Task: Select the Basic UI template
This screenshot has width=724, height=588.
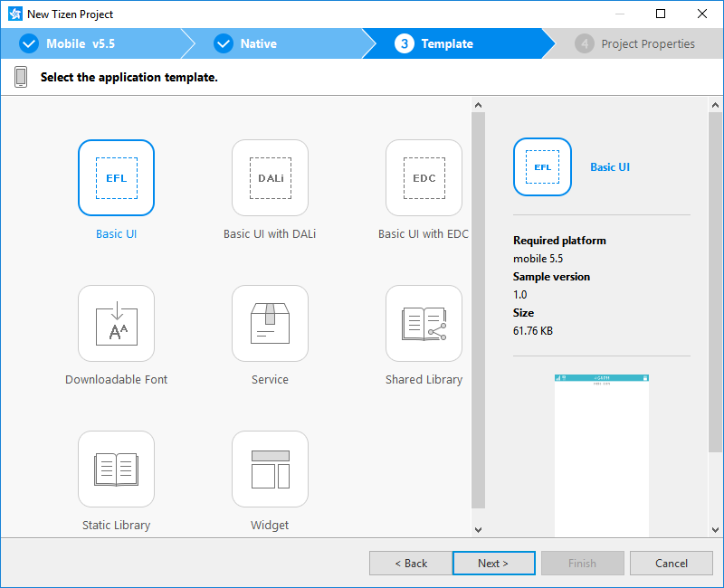Action: pos(116,178)
